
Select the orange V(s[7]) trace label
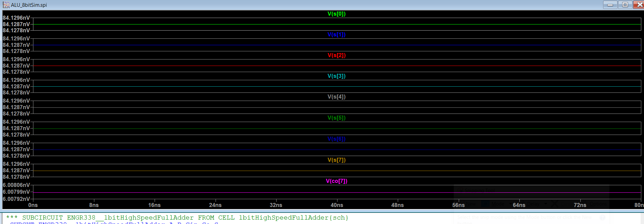click(x=336, y=160)
